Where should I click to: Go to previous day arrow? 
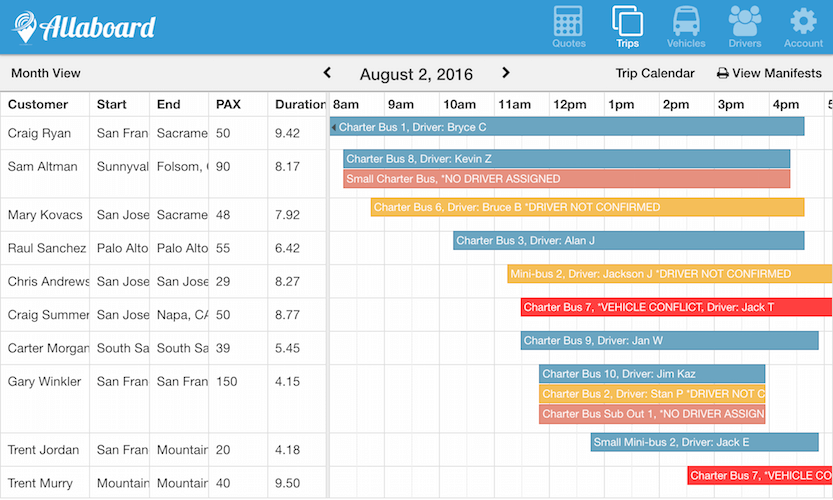pos(327,73)
